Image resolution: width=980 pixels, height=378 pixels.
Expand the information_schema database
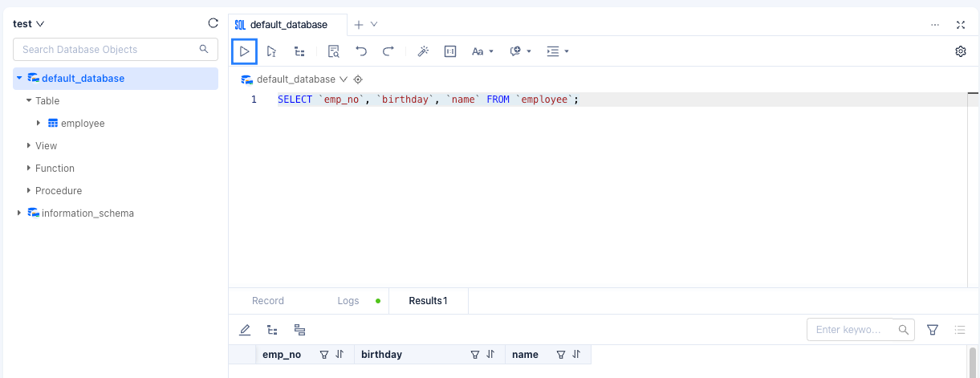click(x=19, y=213)
